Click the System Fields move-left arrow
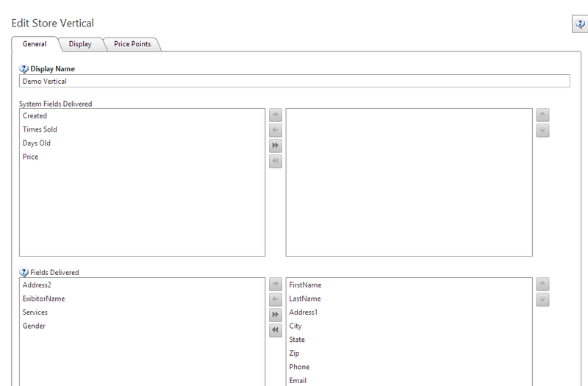588x386 pixels. pos(276,130)
